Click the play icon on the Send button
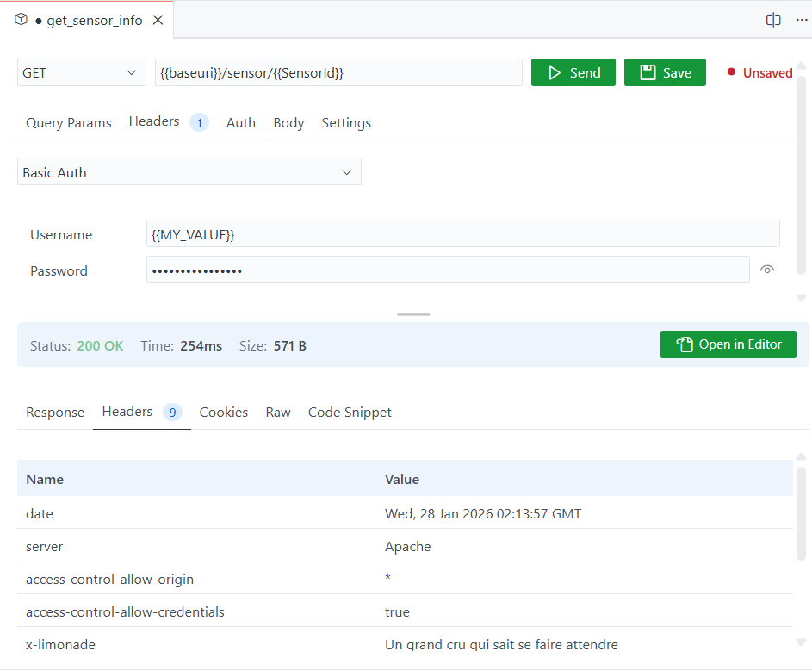 coord(556,72)
